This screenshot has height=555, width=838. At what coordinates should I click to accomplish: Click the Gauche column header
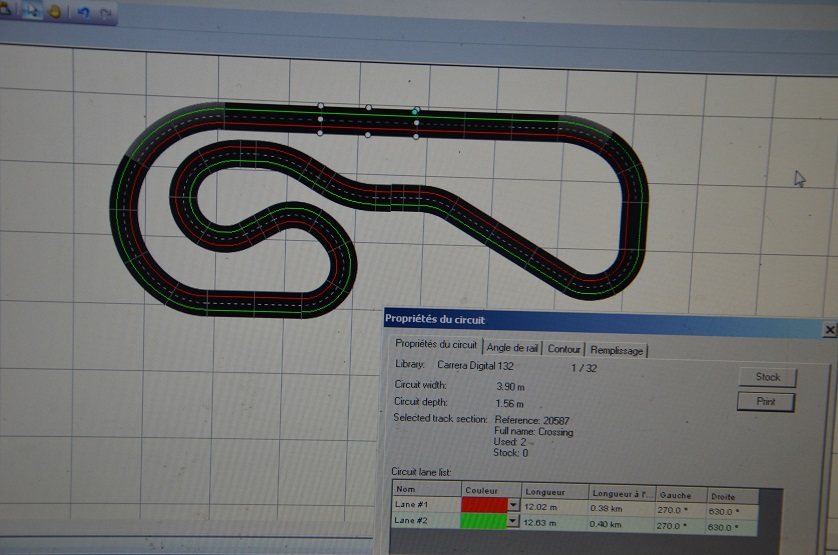tap(681, 496)
